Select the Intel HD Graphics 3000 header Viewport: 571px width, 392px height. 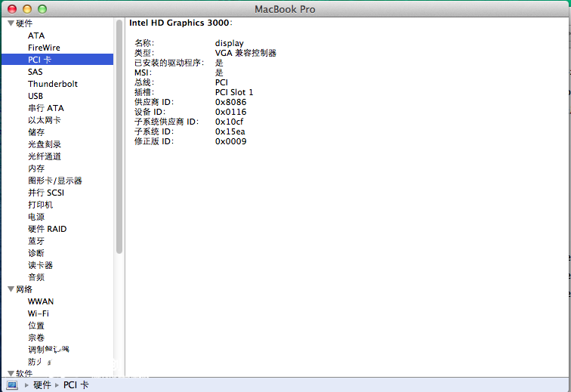180,23
